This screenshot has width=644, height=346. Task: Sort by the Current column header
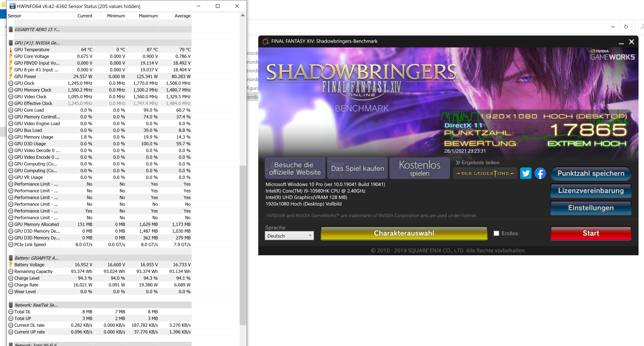(x=77, y=16)
